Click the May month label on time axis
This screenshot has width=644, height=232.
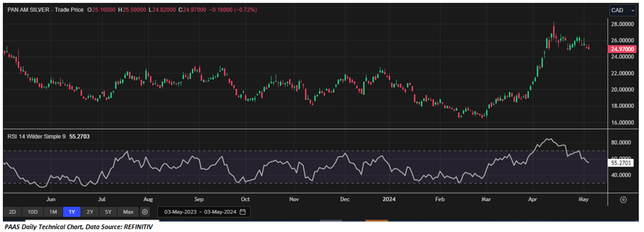point(583,200)
